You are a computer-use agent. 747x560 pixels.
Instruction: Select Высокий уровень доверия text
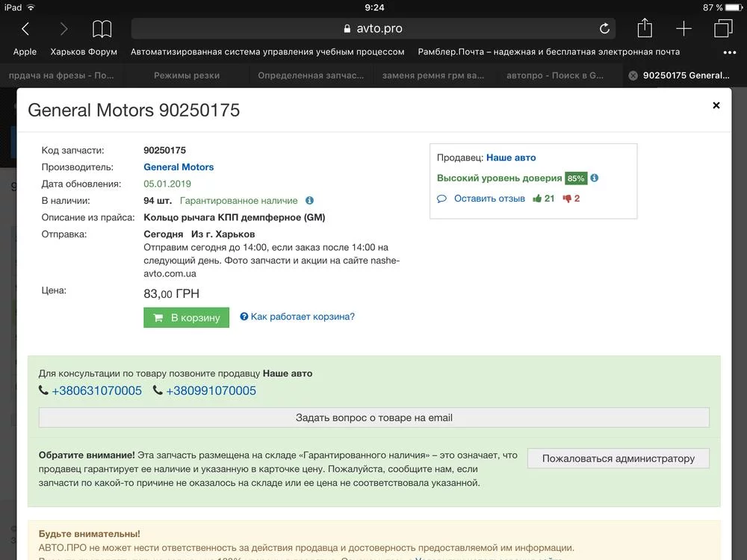pos(499,178)
